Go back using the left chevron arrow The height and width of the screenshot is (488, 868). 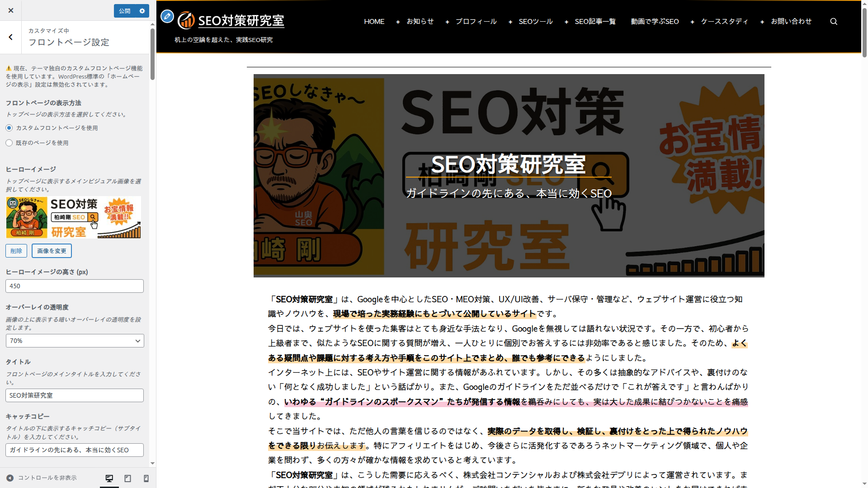click(11, 37)
